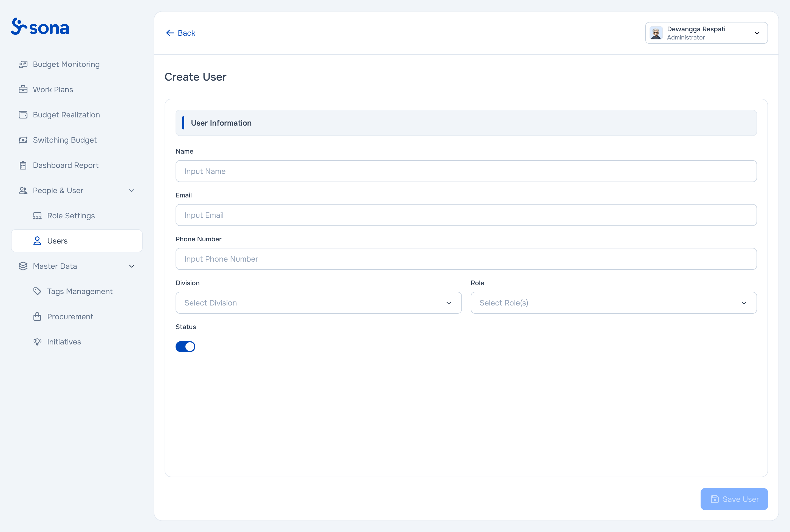Open Tags Management
The width and height of the screenshot is (790, 532).
click(x=77, y=292)
